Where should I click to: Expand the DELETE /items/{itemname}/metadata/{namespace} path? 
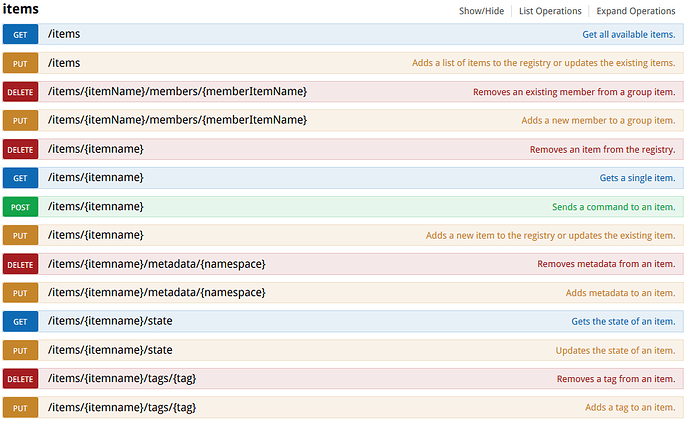click(x=156, y=264)
